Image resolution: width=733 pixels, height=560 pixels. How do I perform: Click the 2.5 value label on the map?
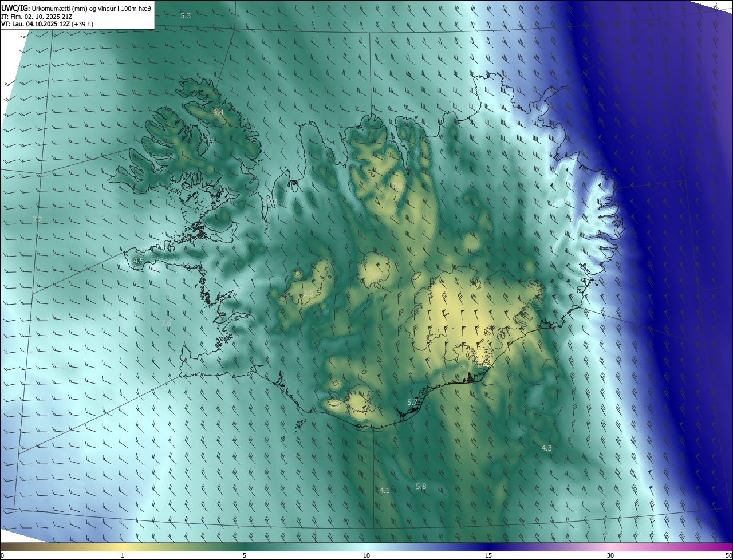(x=308, y=293)
